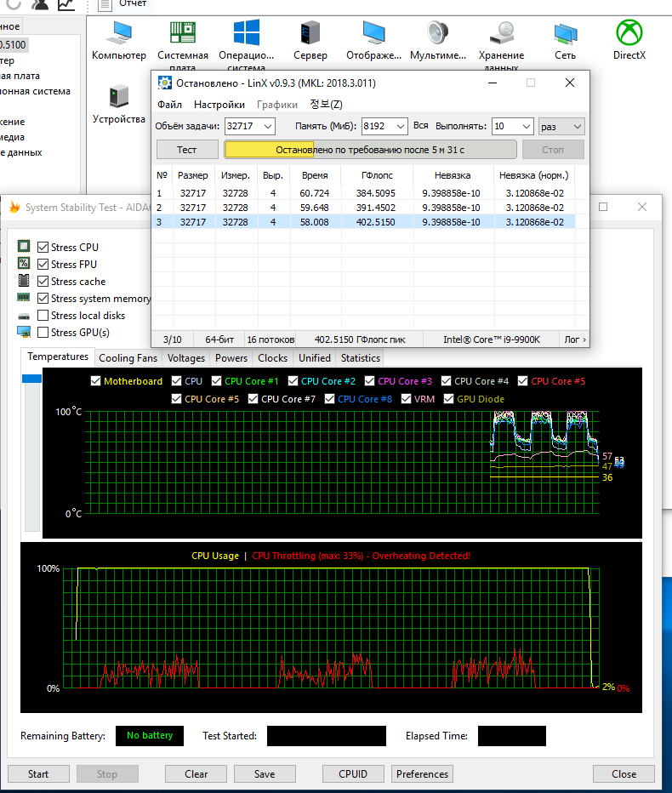Click the Тест button in LinX
This screenshot has width=672, height=793.
[x=187, y=150]
